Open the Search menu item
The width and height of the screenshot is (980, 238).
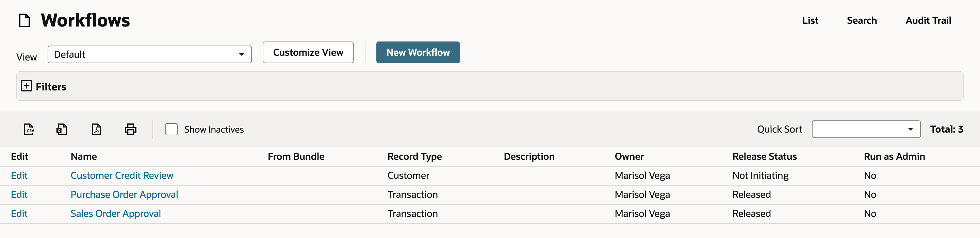pyautogui.click(x=862, y=20)
